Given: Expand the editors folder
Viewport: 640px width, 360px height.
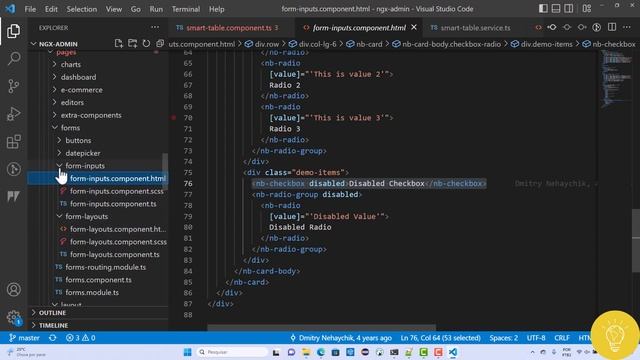Looking at the screenshot, I should tap(72, 102).
